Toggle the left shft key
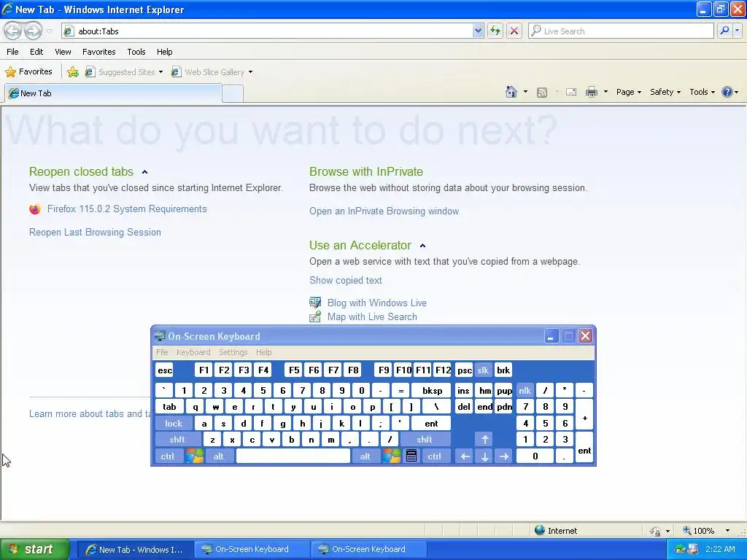747x560 pixels. pos(177,440)
